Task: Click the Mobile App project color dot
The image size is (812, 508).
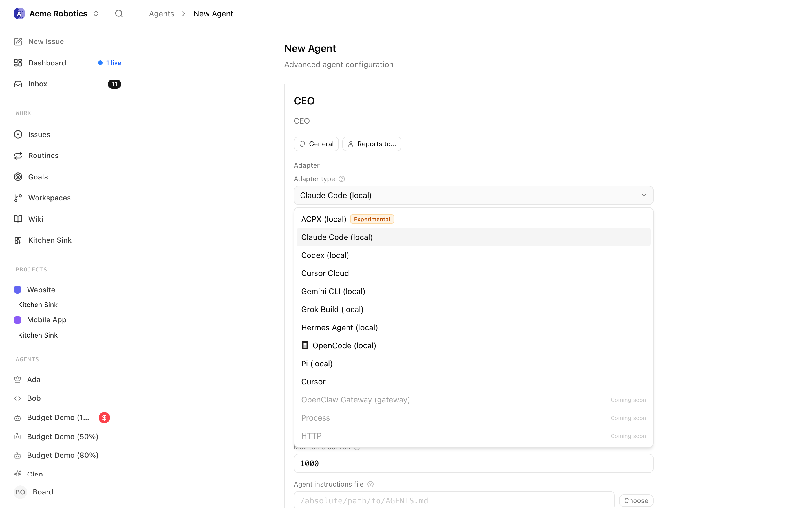Action: pos(17,320)
